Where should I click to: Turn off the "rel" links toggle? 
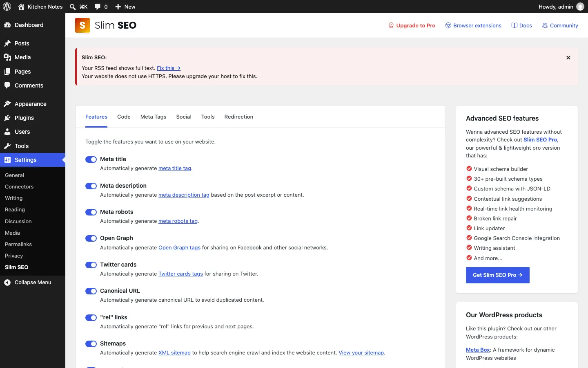tap(91, 318)
